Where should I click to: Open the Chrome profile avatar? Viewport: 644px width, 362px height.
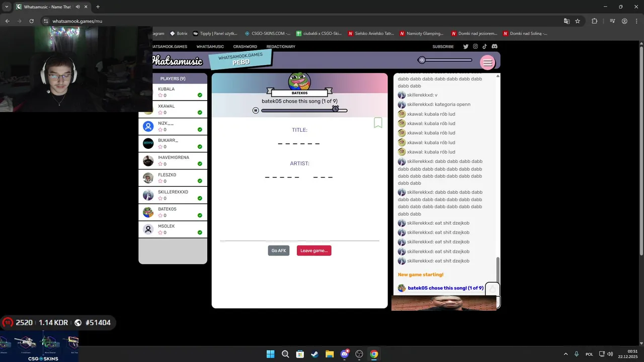[624, 21]
